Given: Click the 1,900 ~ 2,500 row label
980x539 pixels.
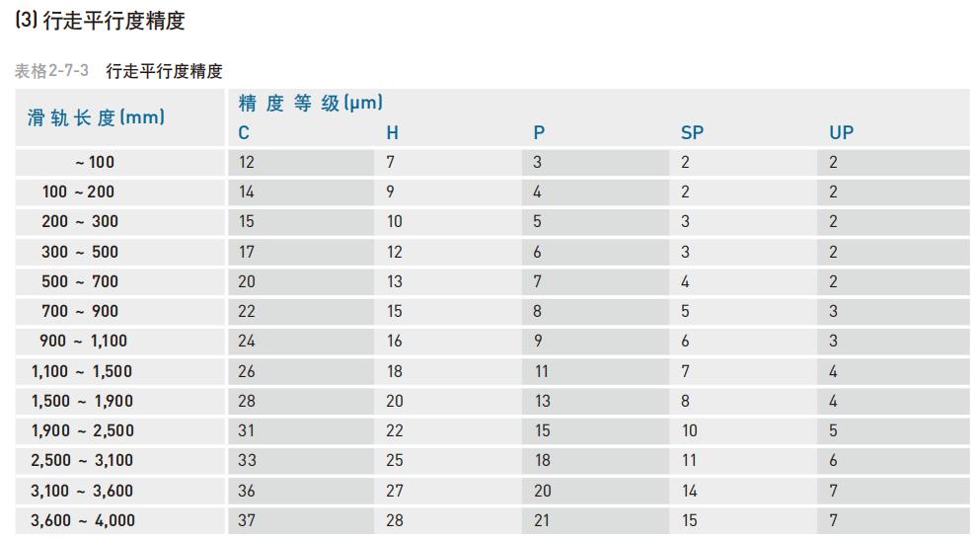Looking at the screenshot, I should [83, 430].
